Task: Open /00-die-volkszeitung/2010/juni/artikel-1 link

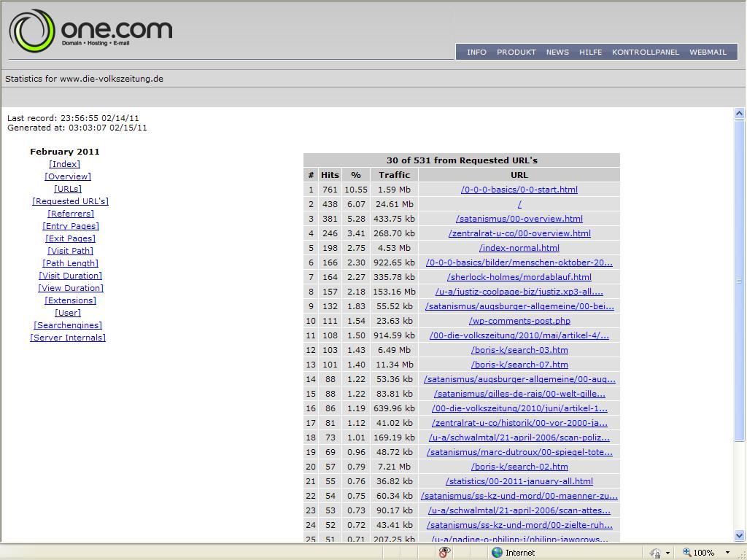Action: [519, 408]
